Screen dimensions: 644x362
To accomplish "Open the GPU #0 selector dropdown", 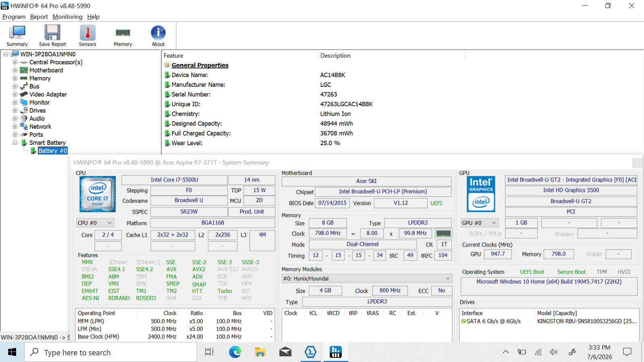I will 480,223.
